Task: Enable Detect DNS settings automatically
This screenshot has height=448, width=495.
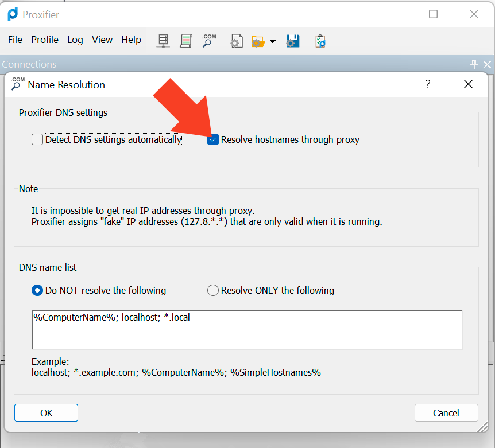Action: tap(37, 139)
